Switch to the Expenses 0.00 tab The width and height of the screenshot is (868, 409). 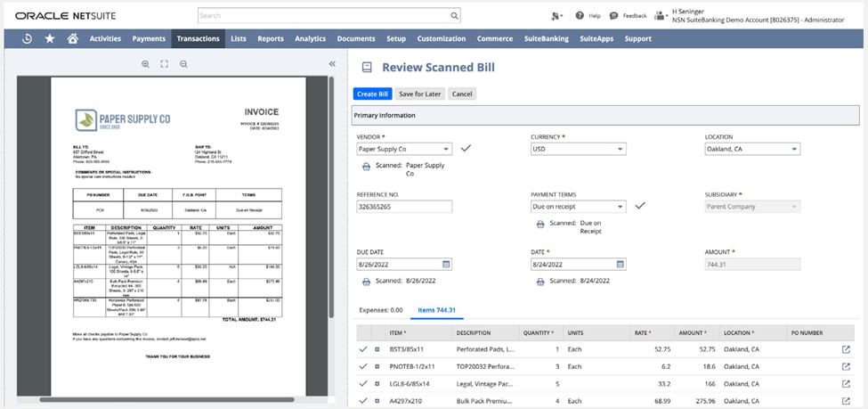click(x=380, y=310)
